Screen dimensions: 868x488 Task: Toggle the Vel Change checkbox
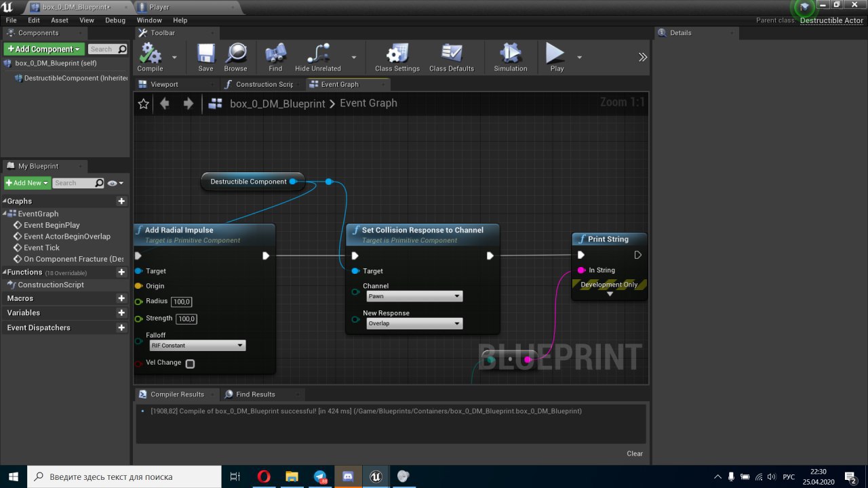pos(191,364)
